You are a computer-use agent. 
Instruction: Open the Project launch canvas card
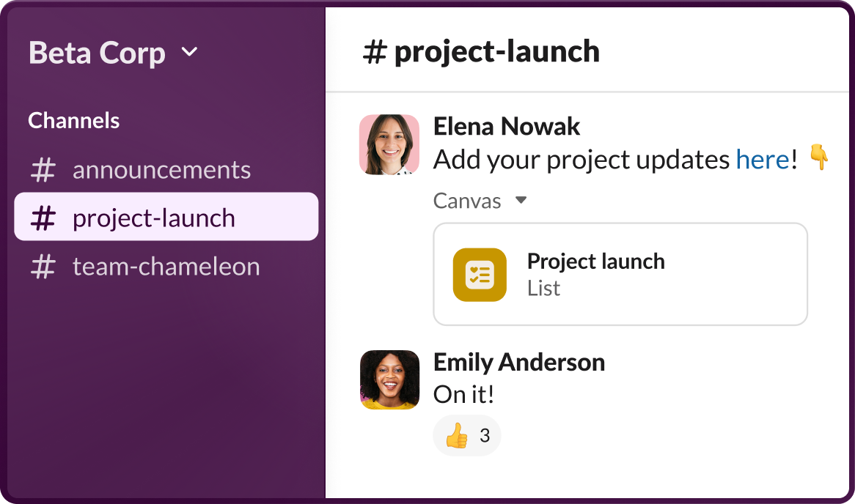coord(620,275)
